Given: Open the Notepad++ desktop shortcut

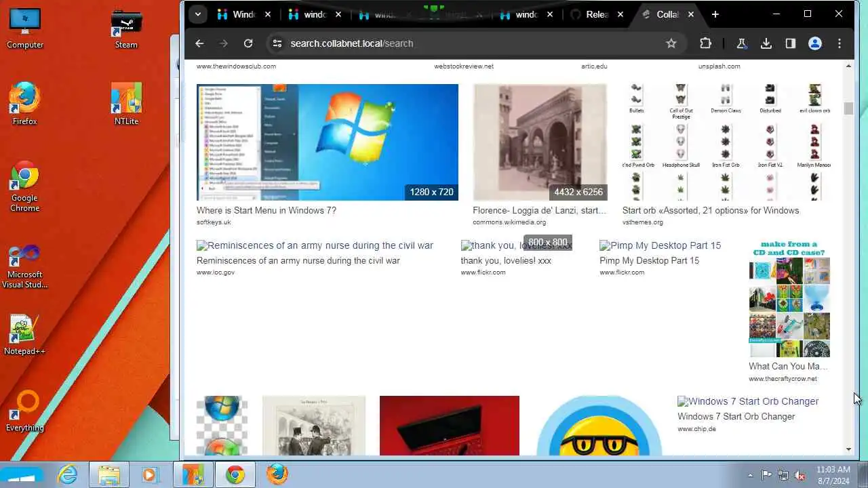Looking at the screenshot, I should [25, 335].
